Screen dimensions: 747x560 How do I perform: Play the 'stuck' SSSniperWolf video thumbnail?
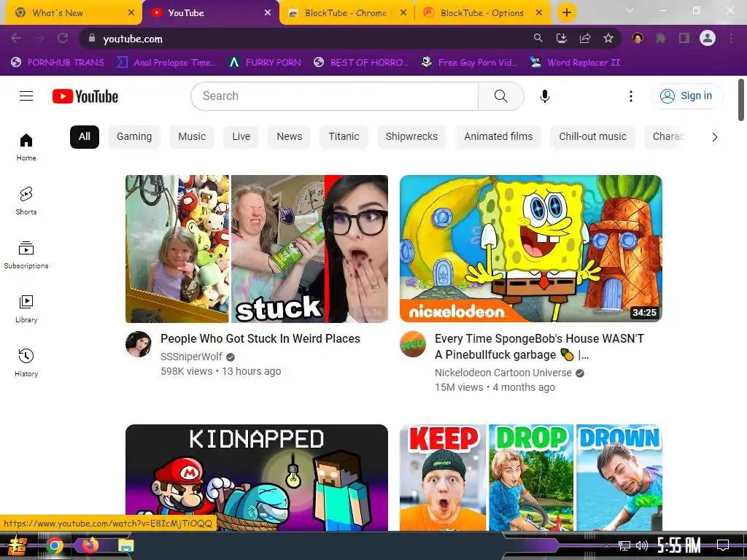(x=257, y=249)
